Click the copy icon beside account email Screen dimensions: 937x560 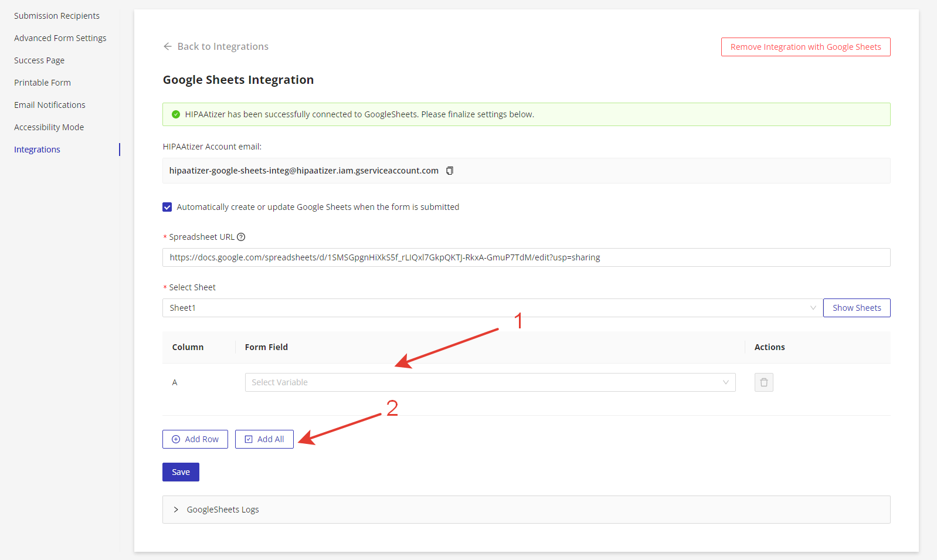450,171
